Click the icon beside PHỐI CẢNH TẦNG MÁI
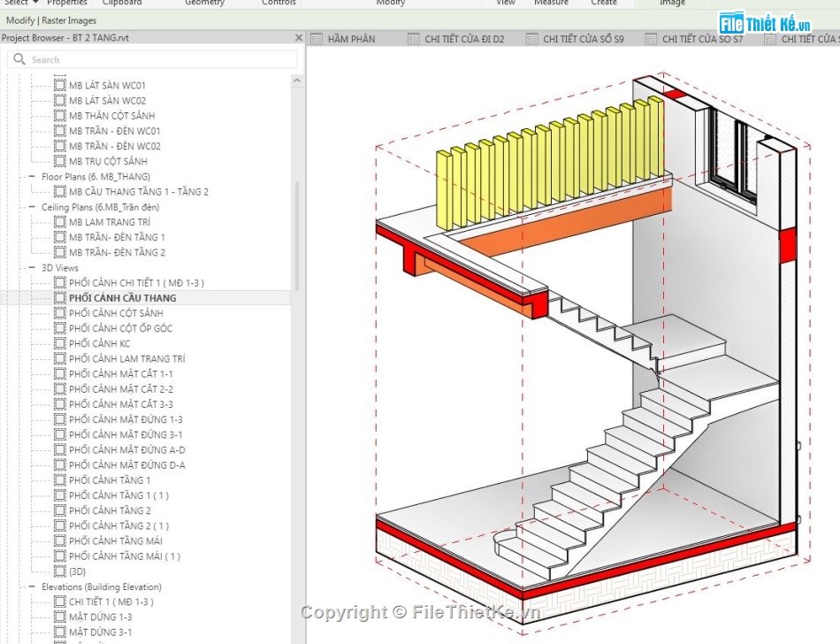The height and width of the screenshot is (644, 840). point(60,540)
